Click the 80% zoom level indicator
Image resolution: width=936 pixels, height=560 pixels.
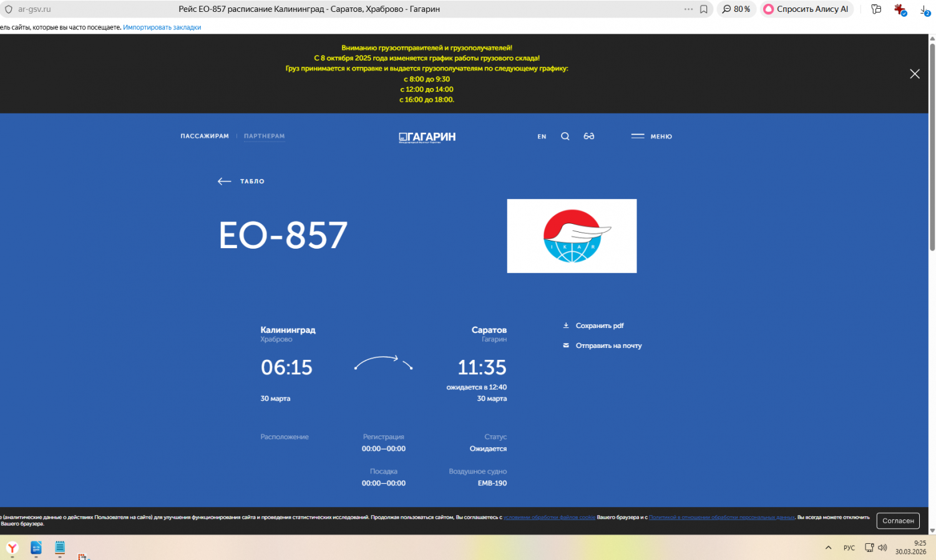[736, 9]
